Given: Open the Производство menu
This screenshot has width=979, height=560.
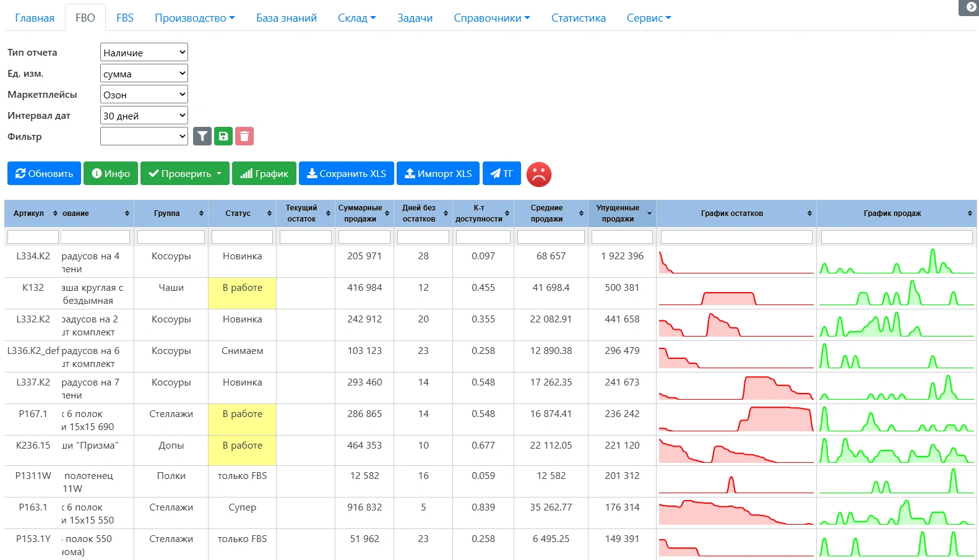Looking at the screenshot, I should (194, 18).
